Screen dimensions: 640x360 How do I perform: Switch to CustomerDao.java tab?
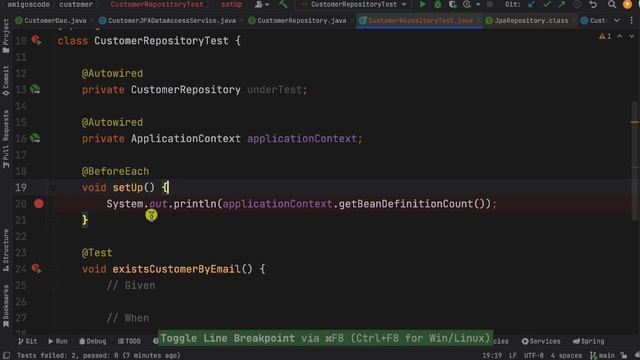(51, 20)
